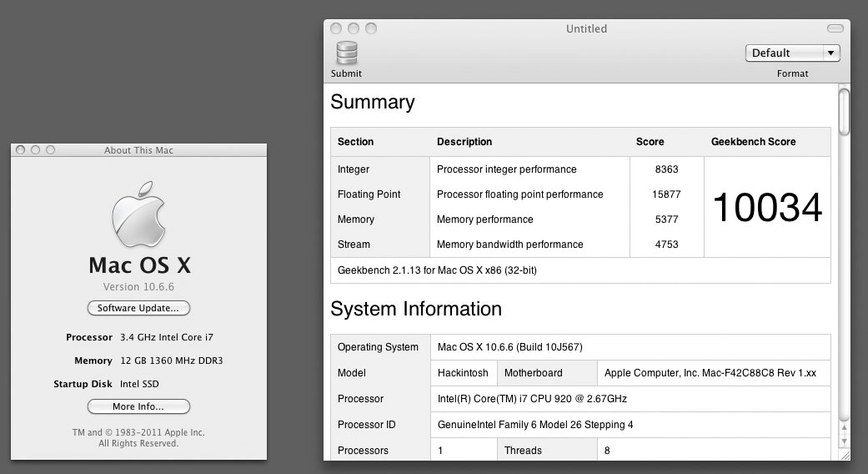The image size is (868, 474).
Task: Zoom the Untitled Geekbench window
Action: (370, 28)
